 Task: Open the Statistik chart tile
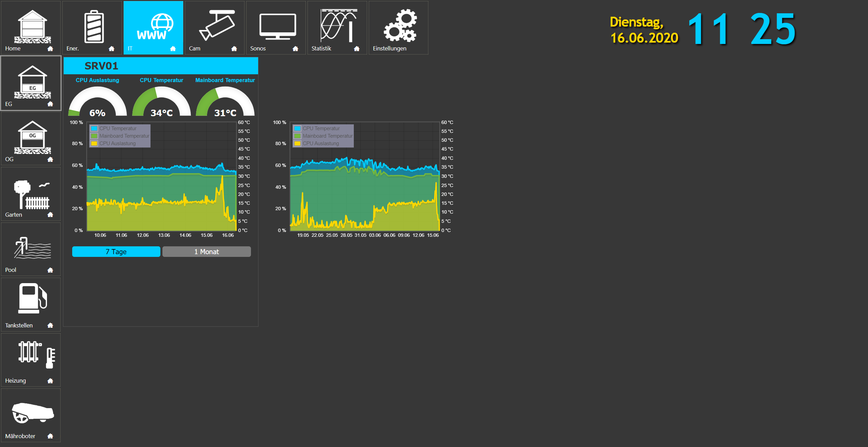(337, 28)
